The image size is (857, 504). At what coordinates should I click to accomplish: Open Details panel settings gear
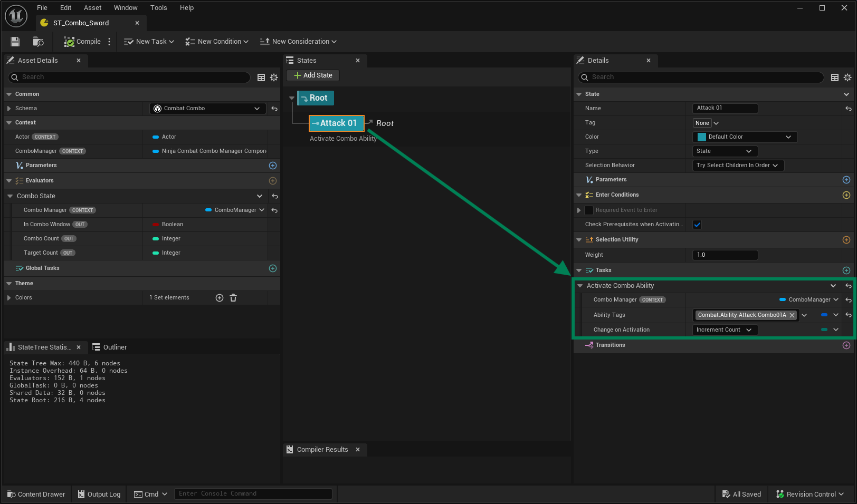848,77
